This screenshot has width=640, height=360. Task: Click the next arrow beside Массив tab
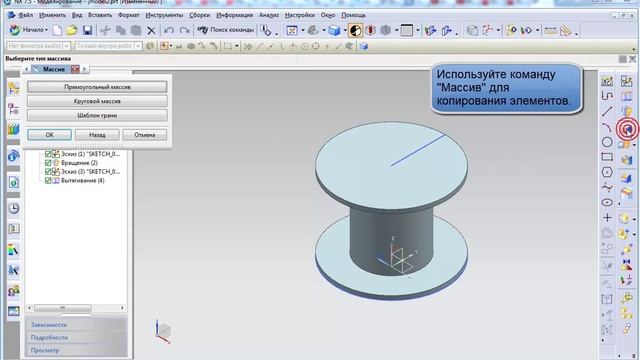(x=84, y=69)
